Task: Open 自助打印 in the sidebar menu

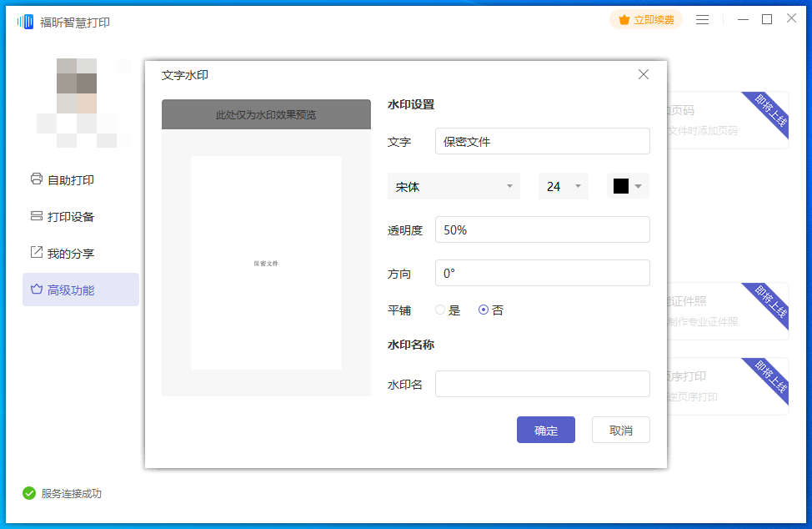Action: [71, 179]
